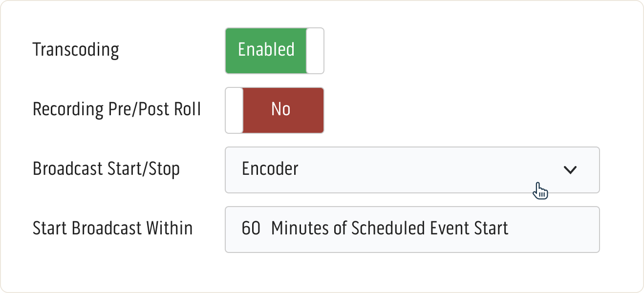
Task: Select the Start Broadcast Within value field
Action: coord(412,229)
